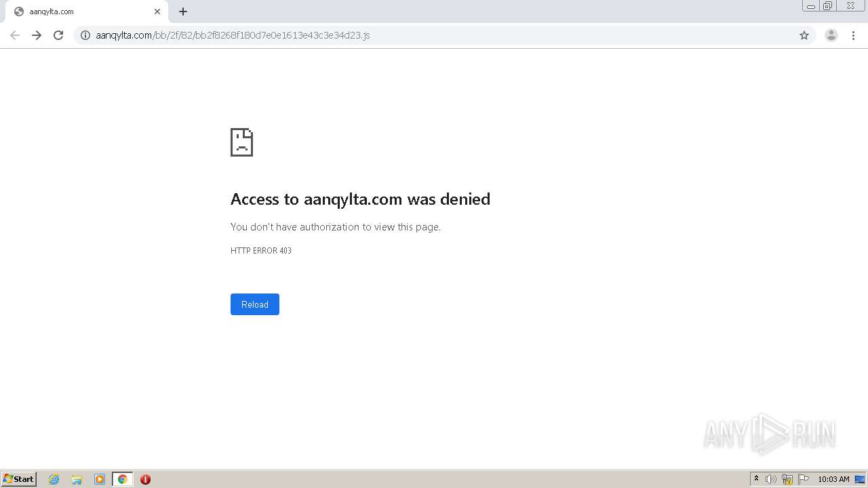Screen dimensions: 868x488
Task: Go forward using the browser forward arrow
Action: [x=37, y=35]
